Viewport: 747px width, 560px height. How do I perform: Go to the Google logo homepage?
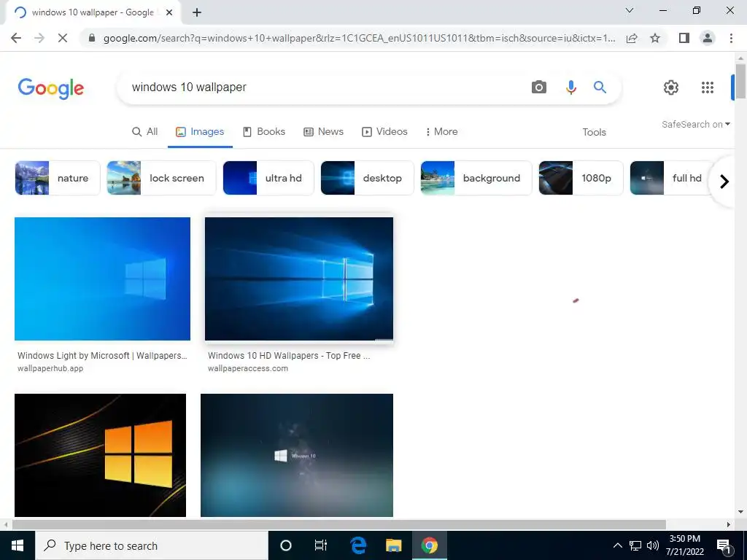51,88
